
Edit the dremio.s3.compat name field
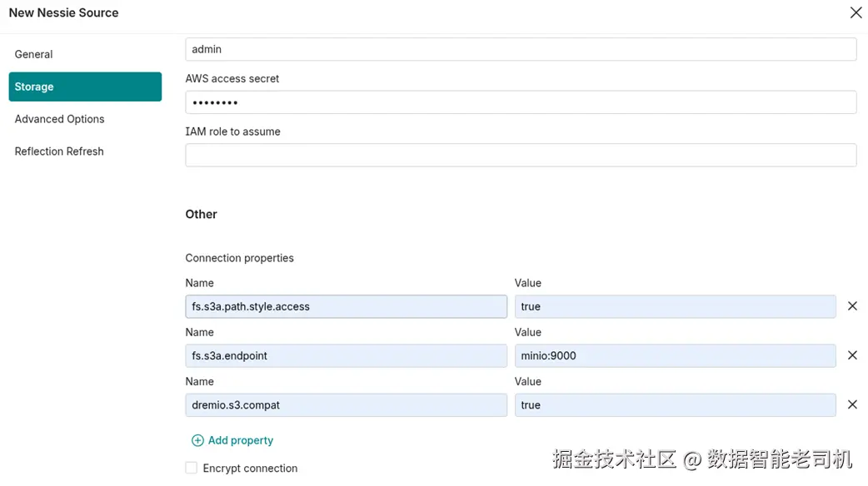pyautogui.click(x=346, y=404)
